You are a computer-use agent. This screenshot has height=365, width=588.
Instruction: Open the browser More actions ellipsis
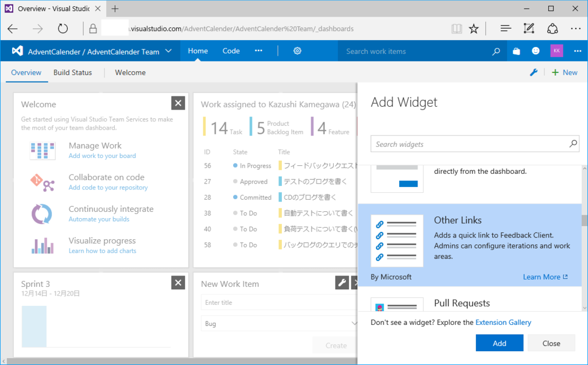pyautogui.click(x=575, y=29)
